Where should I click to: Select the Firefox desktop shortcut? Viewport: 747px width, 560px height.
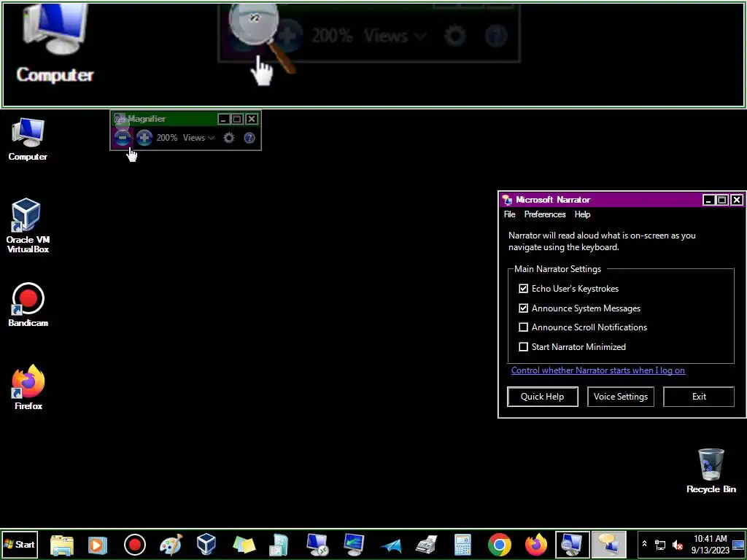click(28, 387)
